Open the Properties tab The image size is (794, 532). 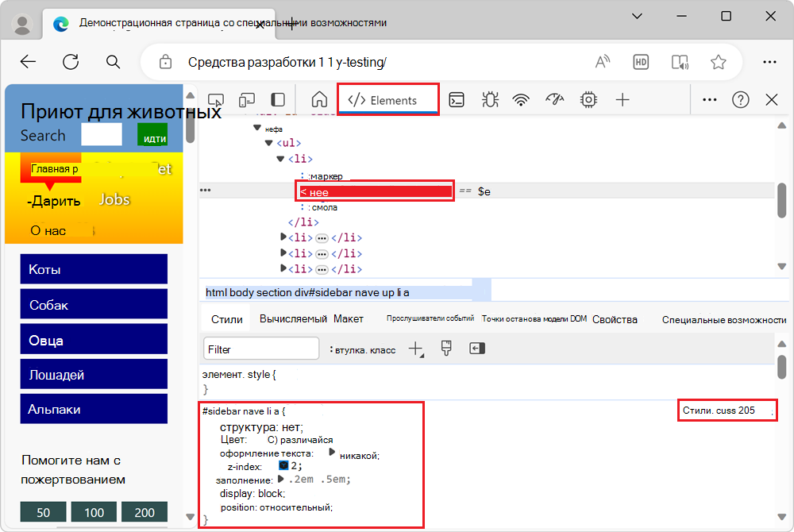coord(615,319)
